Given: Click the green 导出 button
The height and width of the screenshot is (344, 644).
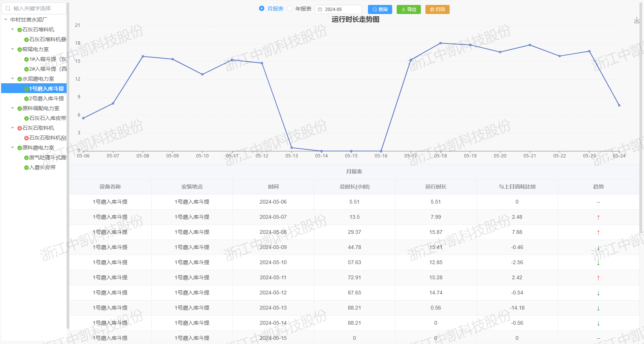Looking at the screenshot, I should 408,9.
